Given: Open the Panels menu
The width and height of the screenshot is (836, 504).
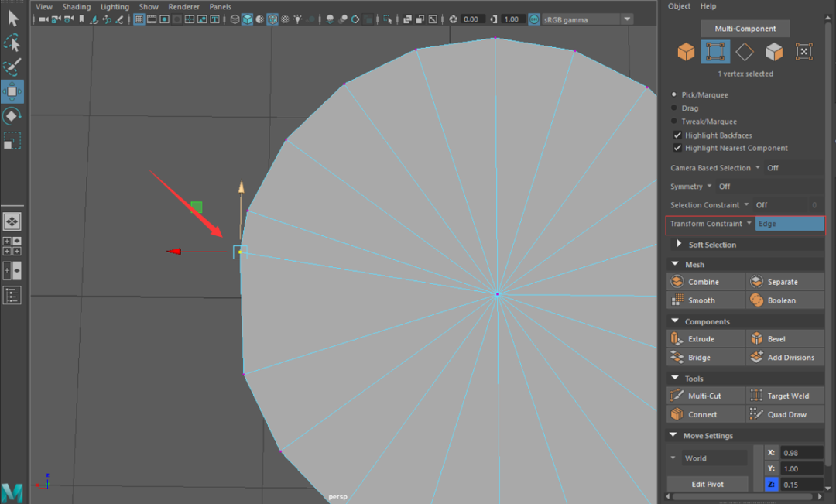Looking at the screenshot, I should (220, 6).
